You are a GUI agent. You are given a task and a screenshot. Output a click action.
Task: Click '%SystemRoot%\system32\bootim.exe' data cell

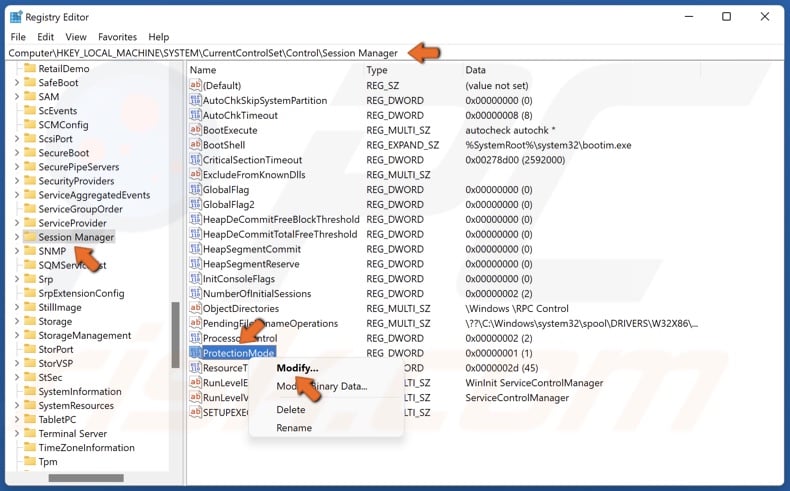pos(548,145)
